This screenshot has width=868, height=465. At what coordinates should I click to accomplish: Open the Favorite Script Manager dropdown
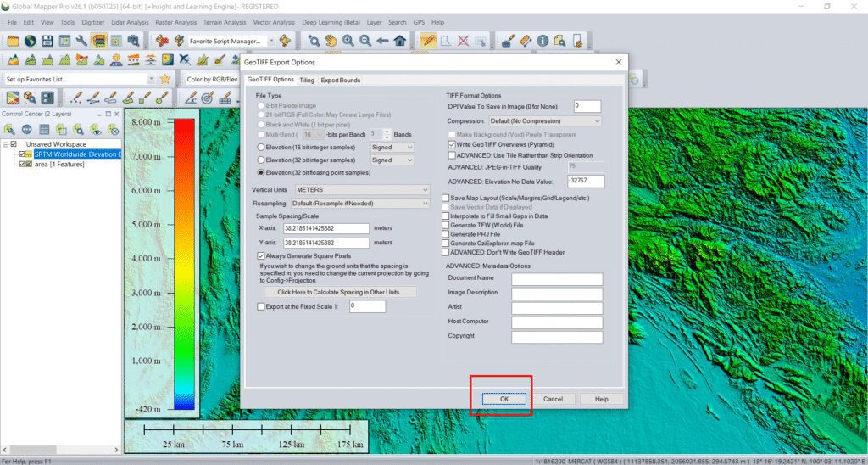coord(271,41)
